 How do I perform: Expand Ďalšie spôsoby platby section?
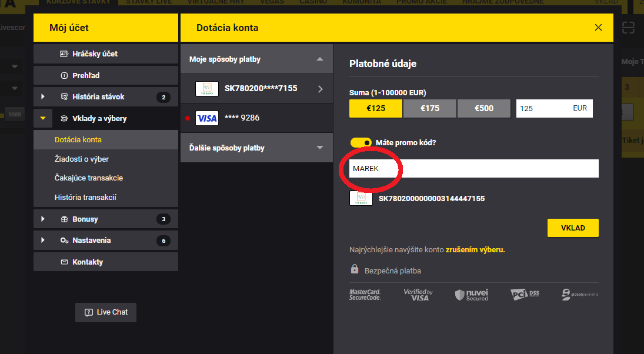pyautogui.click(x=256, y=148)
